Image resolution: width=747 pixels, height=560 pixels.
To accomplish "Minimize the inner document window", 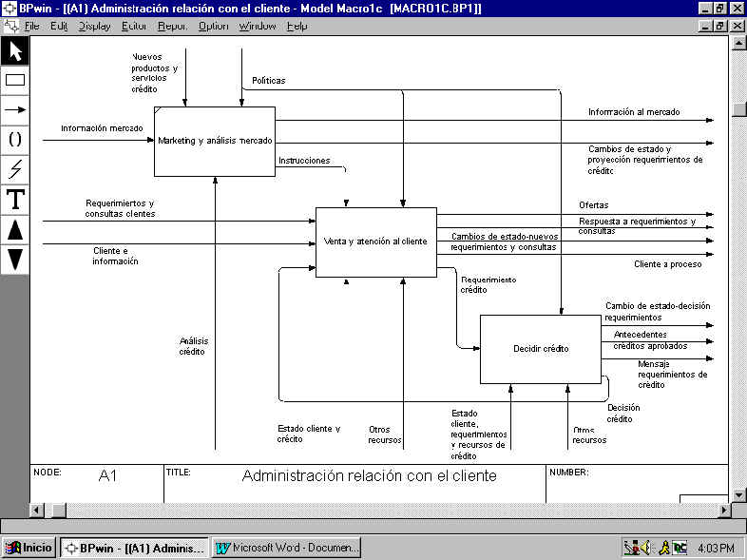I will (x=706, y=26).
